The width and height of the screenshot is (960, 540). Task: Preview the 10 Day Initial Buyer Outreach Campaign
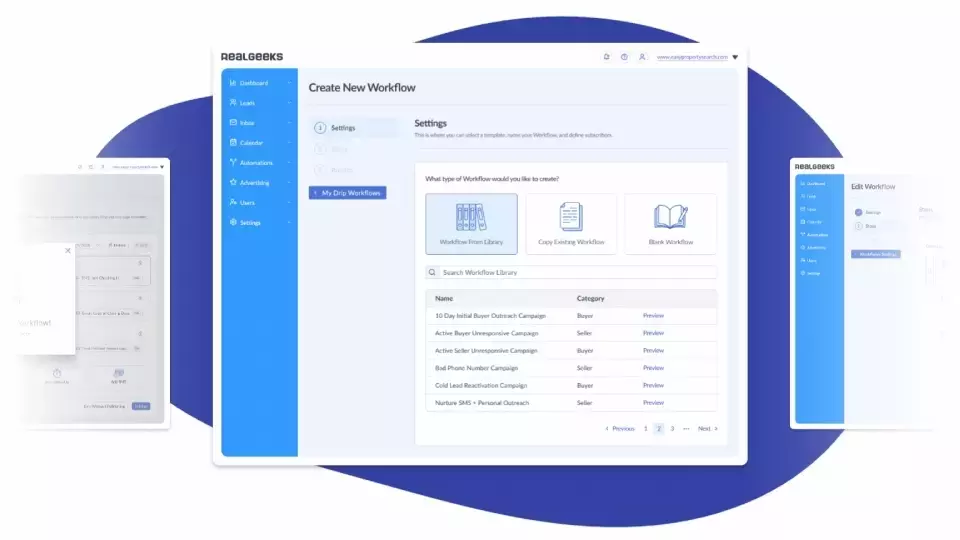point(653,316)
